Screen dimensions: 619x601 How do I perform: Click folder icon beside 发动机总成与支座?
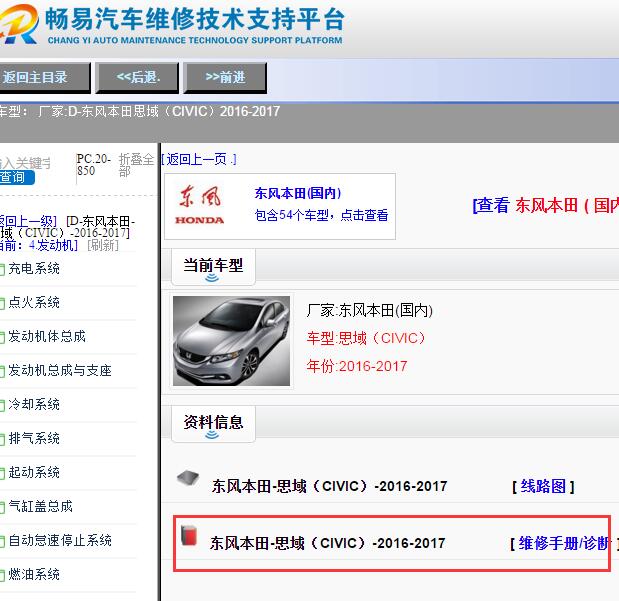2,372
